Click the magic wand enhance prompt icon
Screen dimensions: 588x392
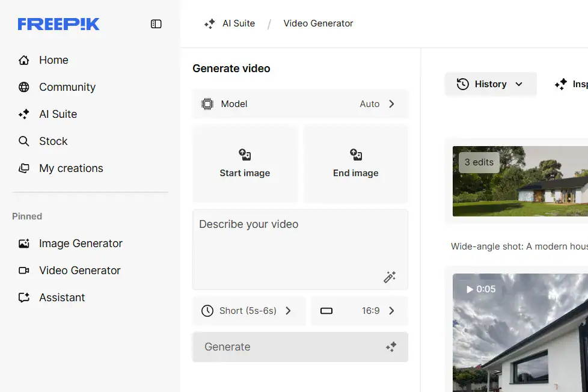click(390, 277)
